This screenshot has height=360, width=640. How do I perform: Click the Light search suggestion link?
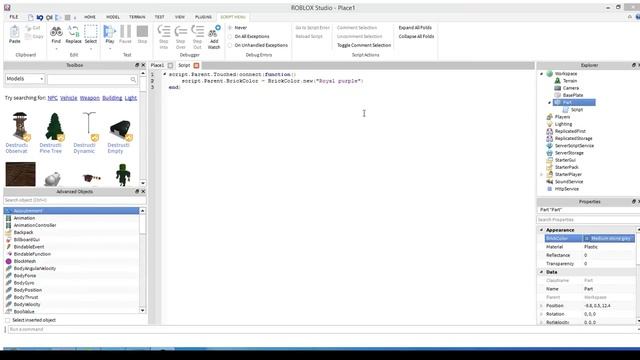(131, 98)
